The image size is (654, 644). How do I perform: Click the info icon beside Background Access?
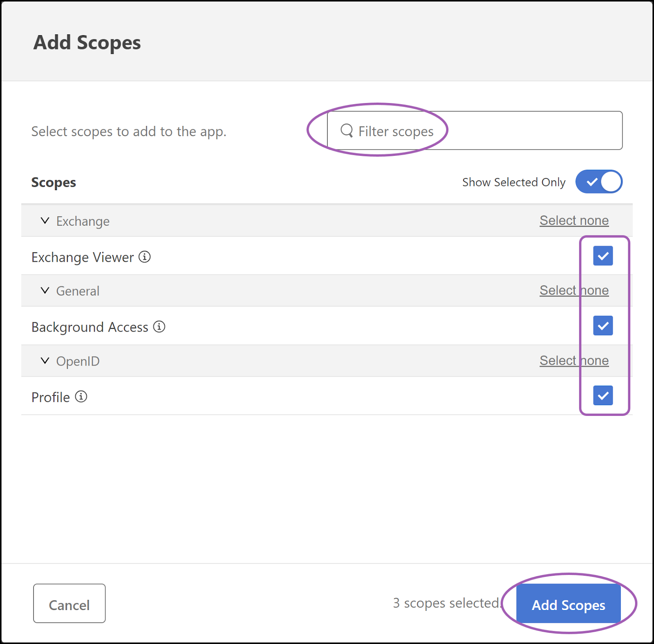point(159,327)
